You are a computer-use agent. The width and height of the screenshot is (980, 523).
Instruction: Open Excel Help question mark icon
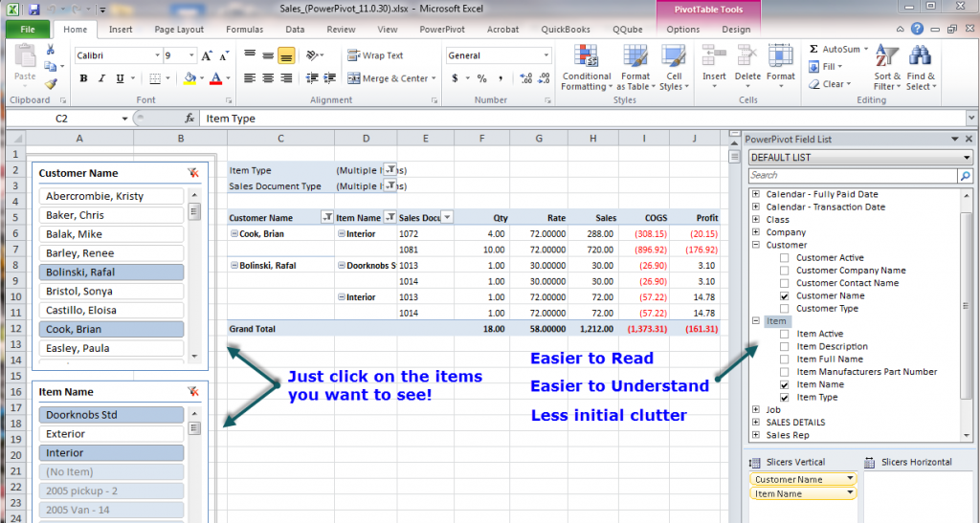(917, 29)
